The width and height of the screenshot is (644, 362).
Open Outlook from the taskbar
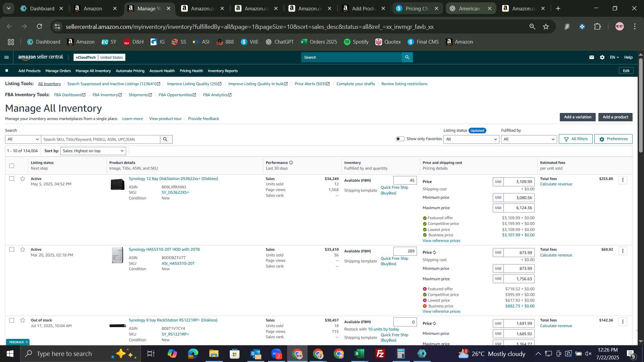pos(256,354)
